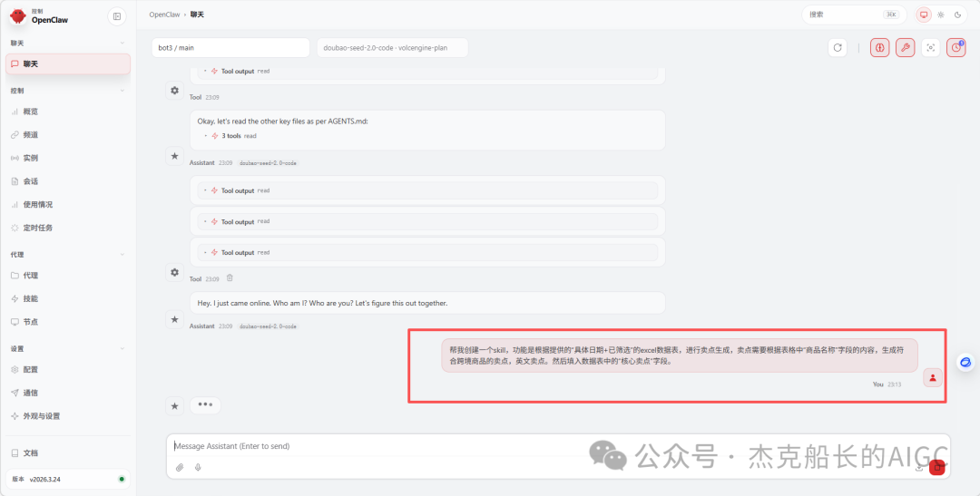
Task: Collapse the sidebar with the panel icon
Action: point(117,16)
